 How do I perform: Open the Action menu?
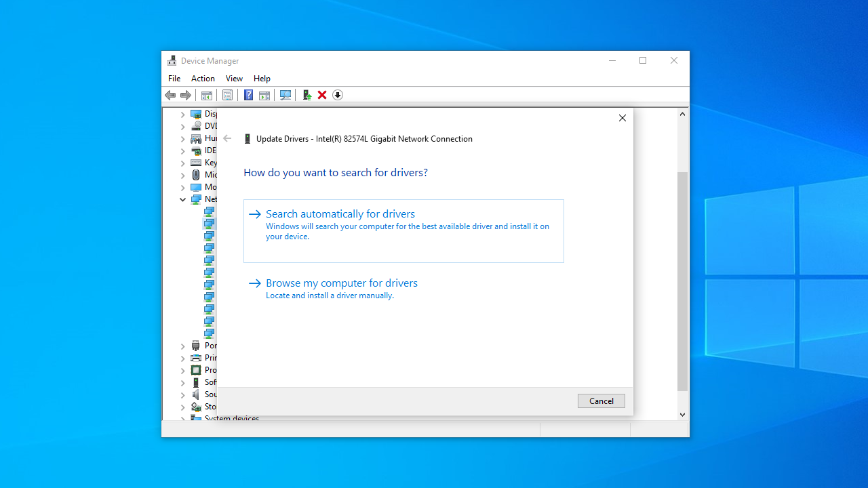[x=203, y=79]
